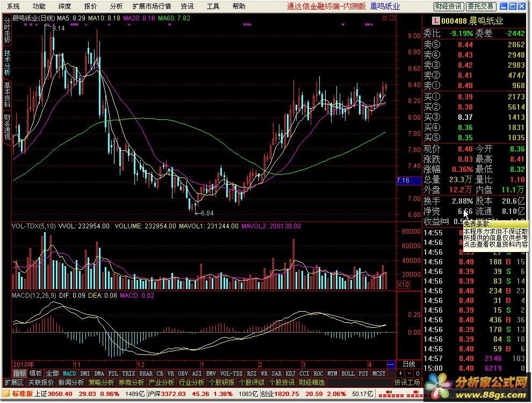Open the 帮助 menu
Screen dimensions: 532x403
pos(239,6)
